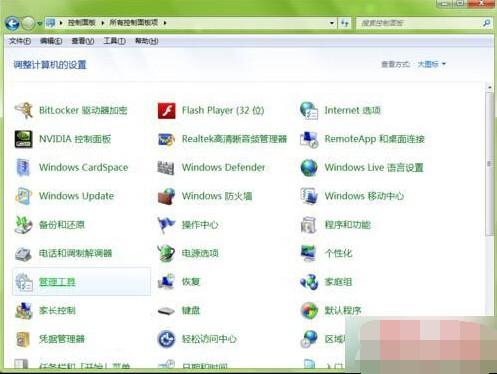Open the Flash Player (32 位) icon

[166, 110]
